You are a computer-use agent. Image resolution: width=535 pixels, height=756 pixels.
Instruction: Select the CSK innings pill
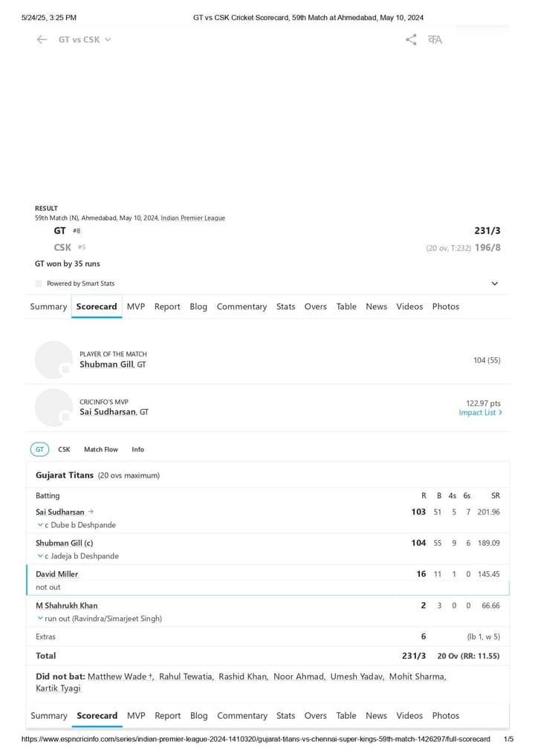pos(64,449)
